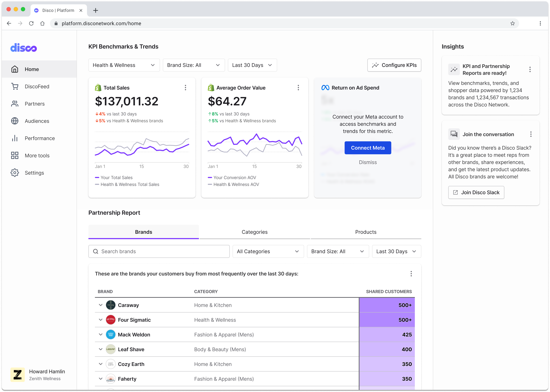Open More tools menu item
The height and width of the screenshot is (392, 550).
coord(39,155)
